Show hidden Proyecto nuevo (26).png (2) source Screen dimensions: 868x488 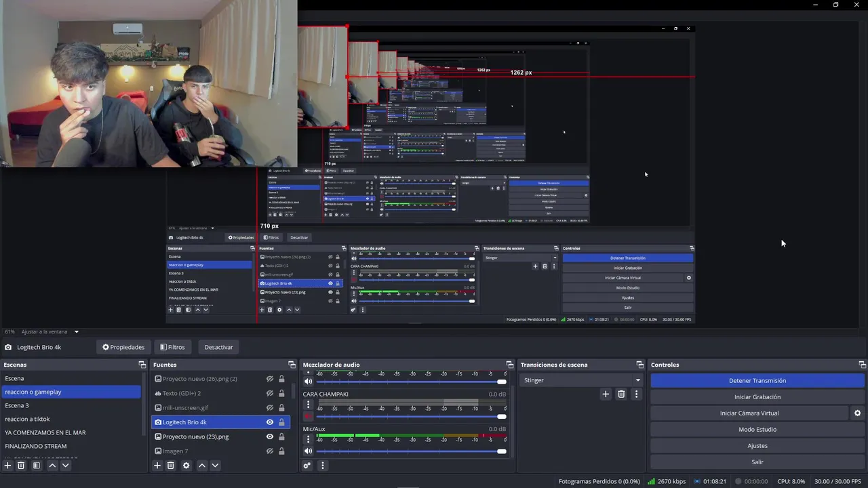coord(270,379)
